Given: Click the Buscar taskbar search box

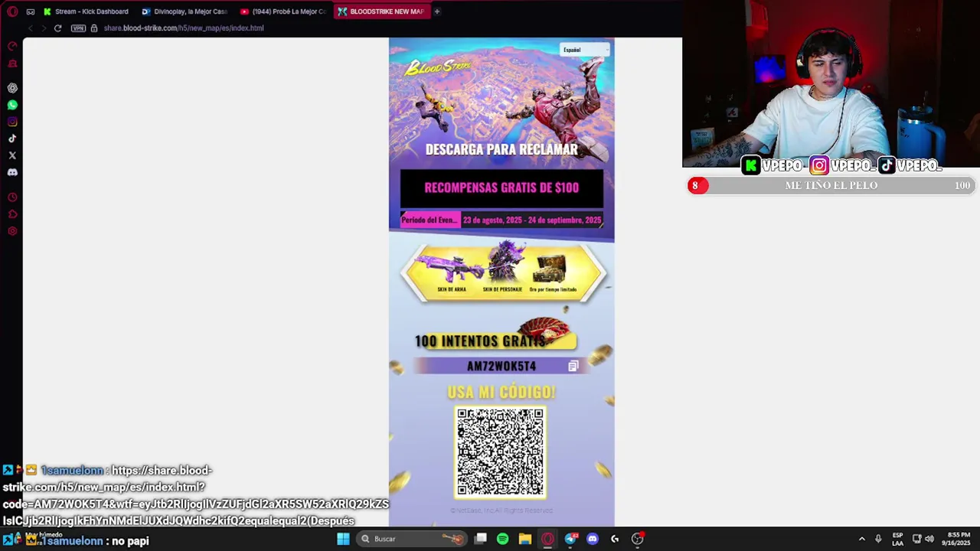Looking at the screenshot, I should (412, 539).
